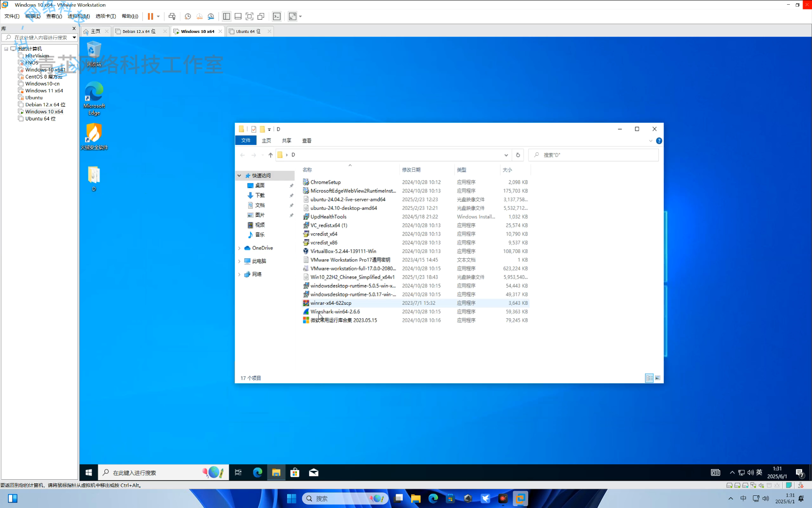Collapse the 我的计算机 tree node

(6, 49)
